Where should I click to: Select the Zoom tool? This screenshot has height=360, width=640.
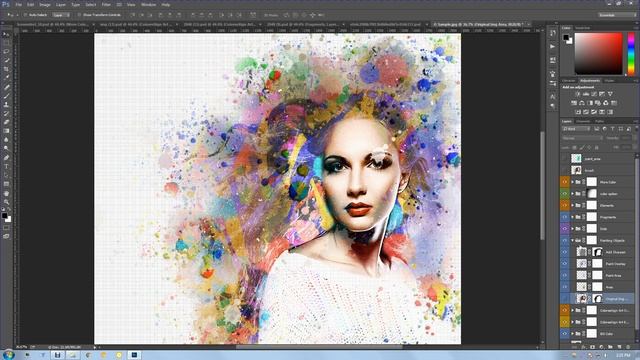coord(6,202)
